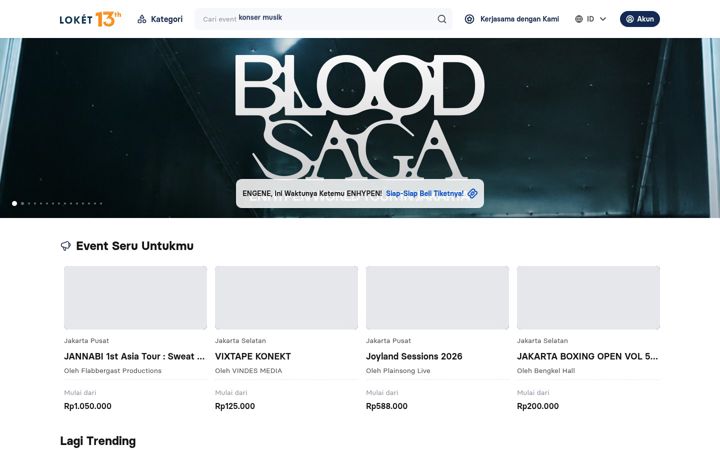This screenshot has height=450, width=720.
Task: Select the second banner carousel dot
Action: click(x=22, y=203)
